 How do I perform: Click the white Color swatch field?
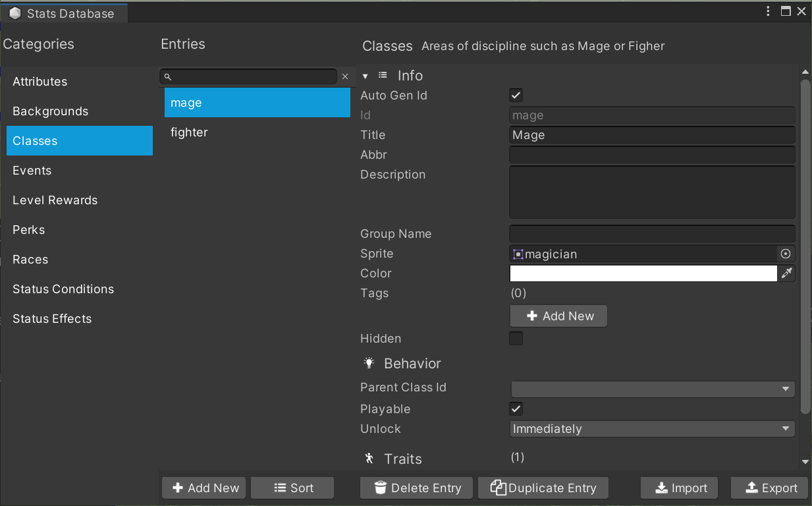click(643, 273)
